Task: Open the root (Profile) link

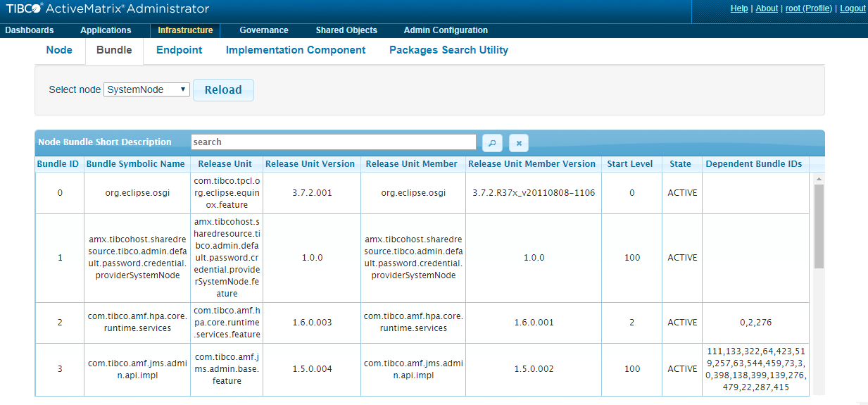Action: coord(809,8)
